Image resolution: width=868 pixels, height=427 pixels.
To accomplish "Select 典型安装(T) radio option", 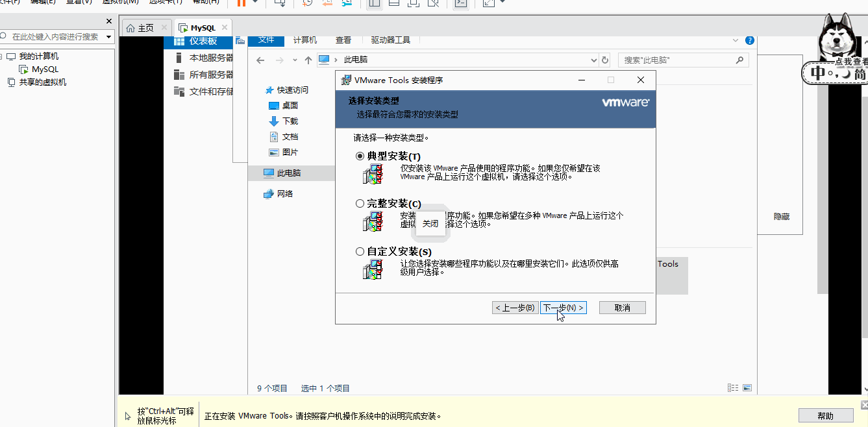I will [360, 156].
